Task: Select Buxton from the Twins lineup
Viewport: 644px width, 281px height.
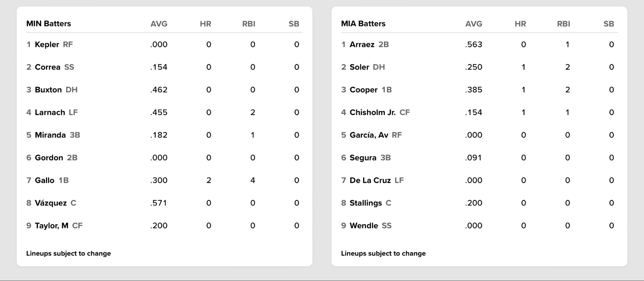Action: (48, 90)
